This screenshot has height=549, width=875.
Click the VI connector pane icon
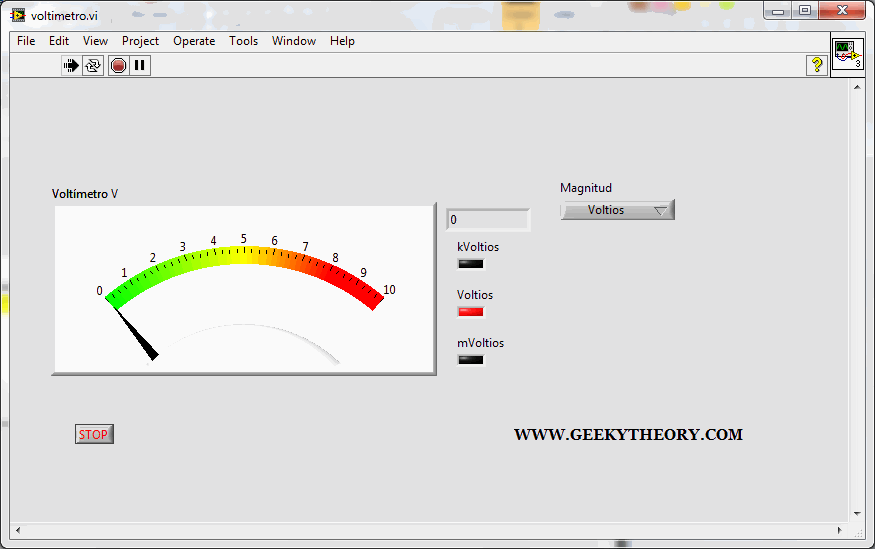pyautogui.click(x=848, y=54)
